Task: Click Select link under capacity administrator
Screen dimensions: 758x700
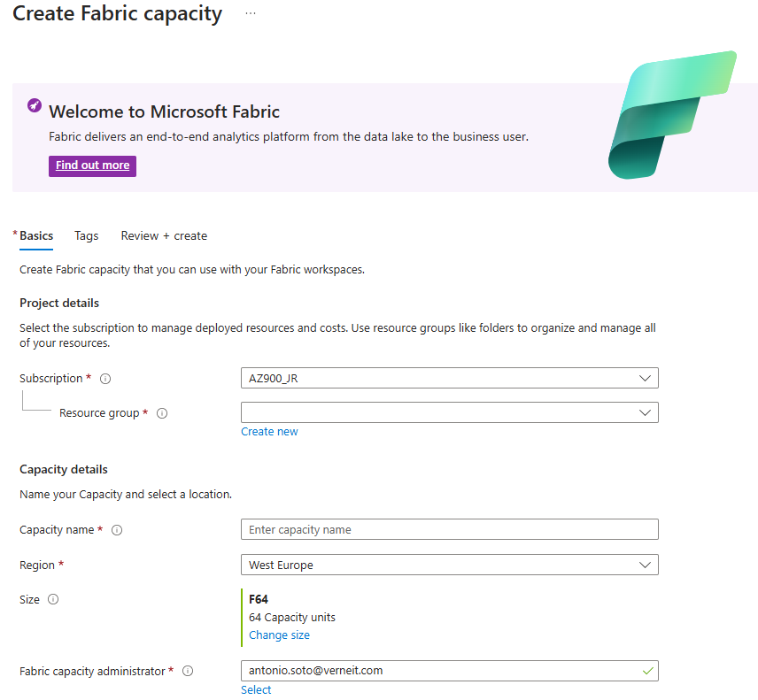Action: [256, 690]
